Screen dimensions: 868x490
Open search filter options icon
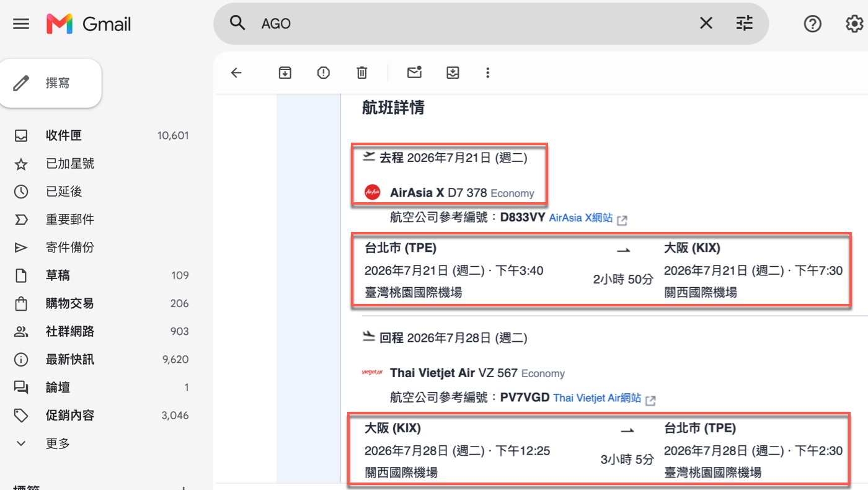(x=744, y=24)
